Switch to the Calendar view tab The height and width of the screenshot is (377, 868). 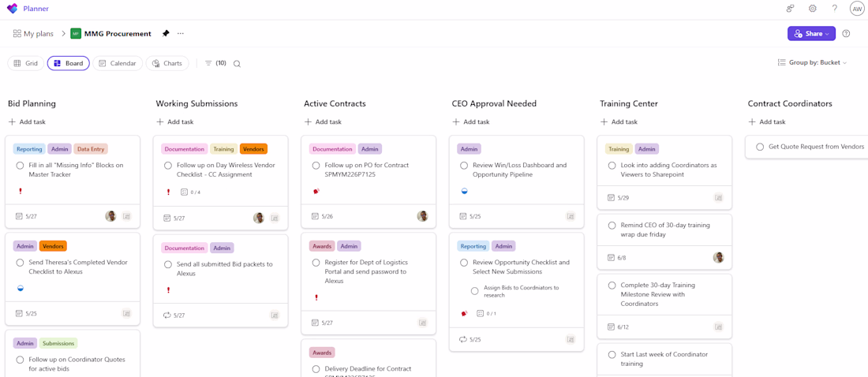118,63
